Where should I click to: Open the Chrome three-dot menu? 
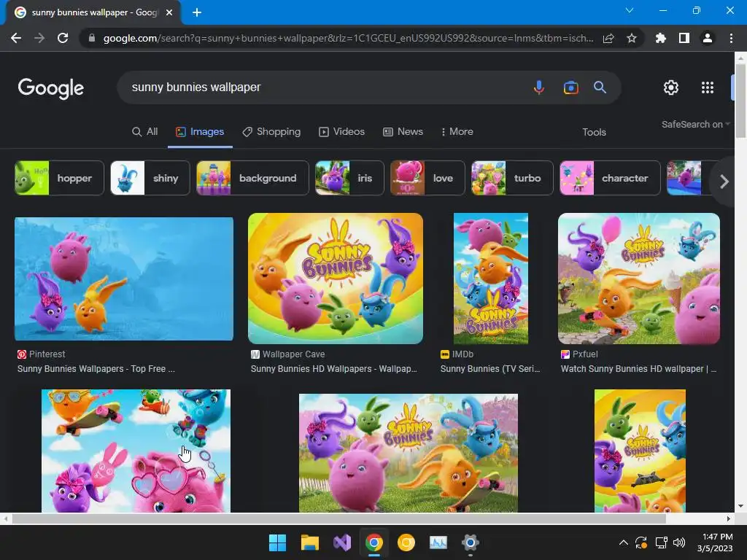(731, 38)
